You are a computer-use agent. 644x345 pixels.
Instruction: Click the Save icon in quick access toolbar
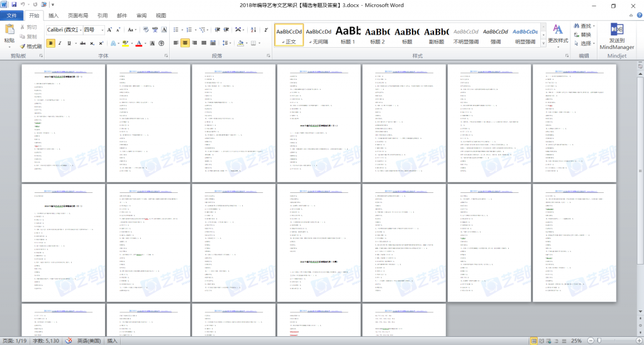tap(13, 5)
